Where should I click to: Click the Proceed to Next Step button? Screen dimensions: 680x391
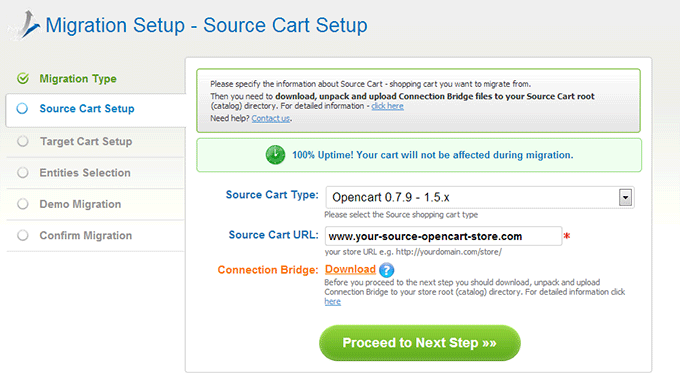420,343
